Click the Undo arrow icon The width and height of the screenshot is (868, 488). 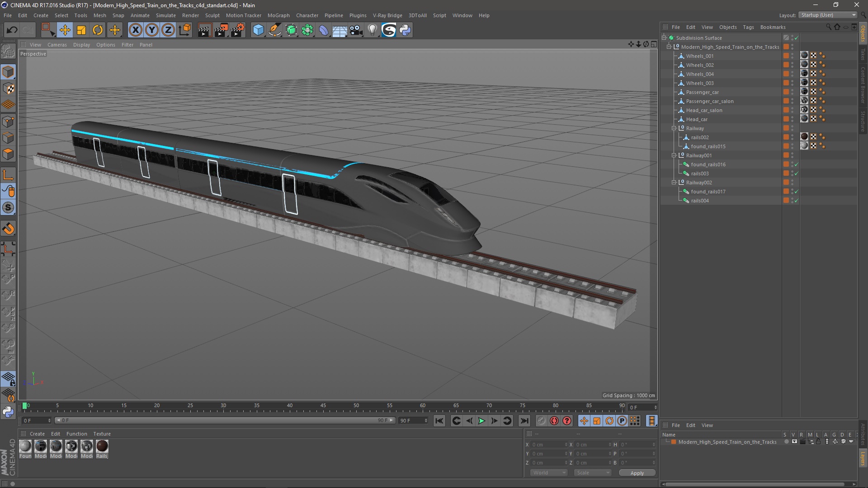pos(12,30)
